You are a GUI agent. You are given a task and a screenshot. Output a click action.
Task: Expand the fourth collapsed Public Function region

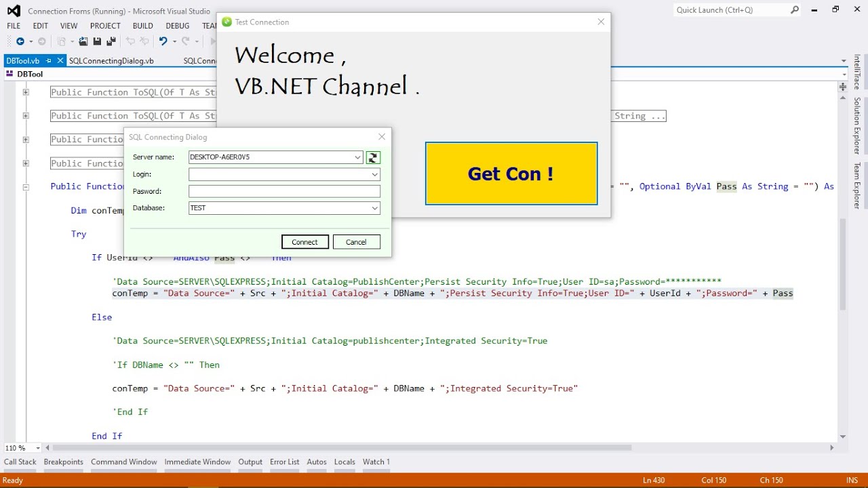pos(26,163)
